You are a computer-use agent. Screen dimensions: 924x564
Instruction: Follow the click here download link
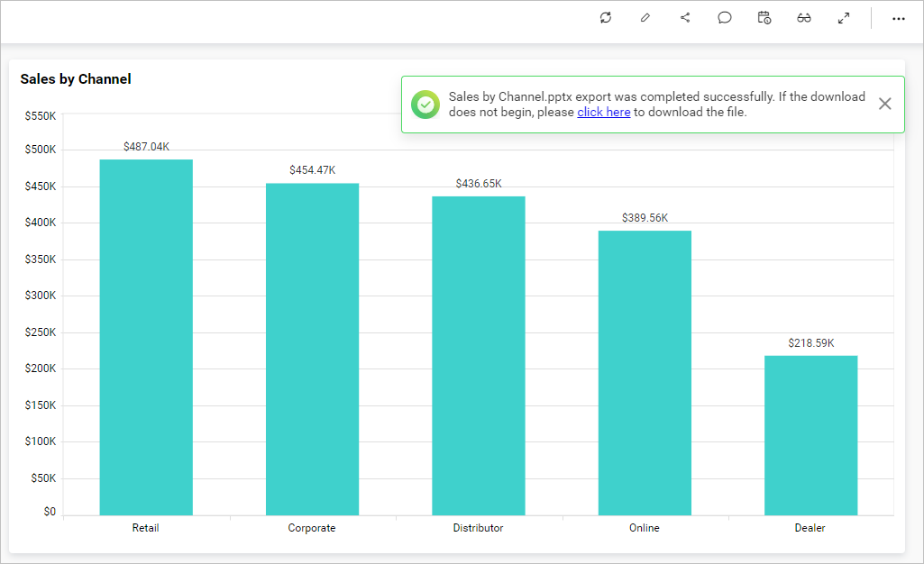[x=603, y=112]
